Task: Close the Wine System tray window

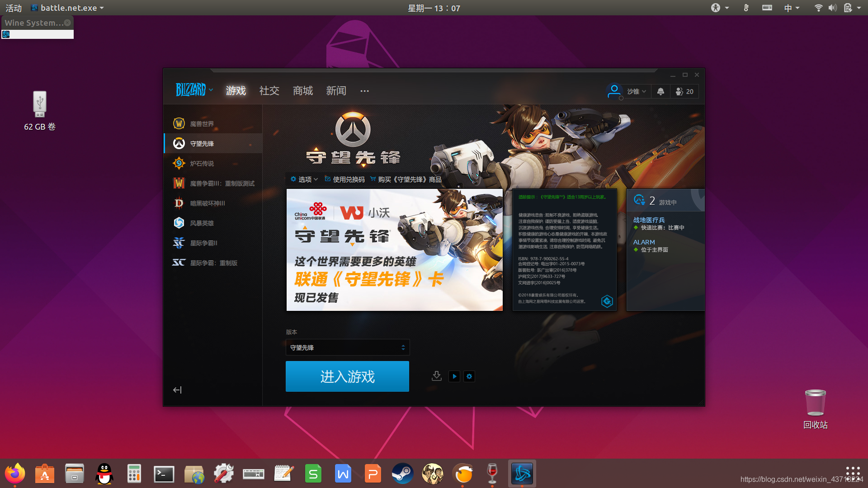Action: coord(67,23)
